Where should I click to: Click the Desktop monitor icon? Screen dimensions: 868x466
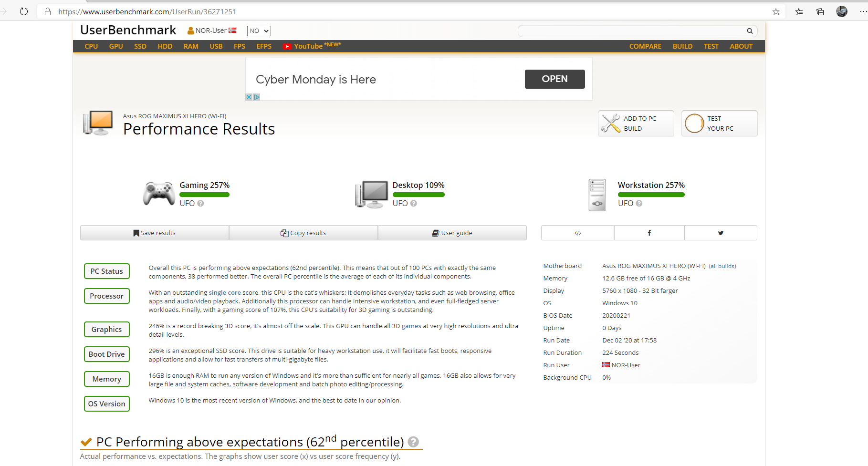click(x=372, y=194)
